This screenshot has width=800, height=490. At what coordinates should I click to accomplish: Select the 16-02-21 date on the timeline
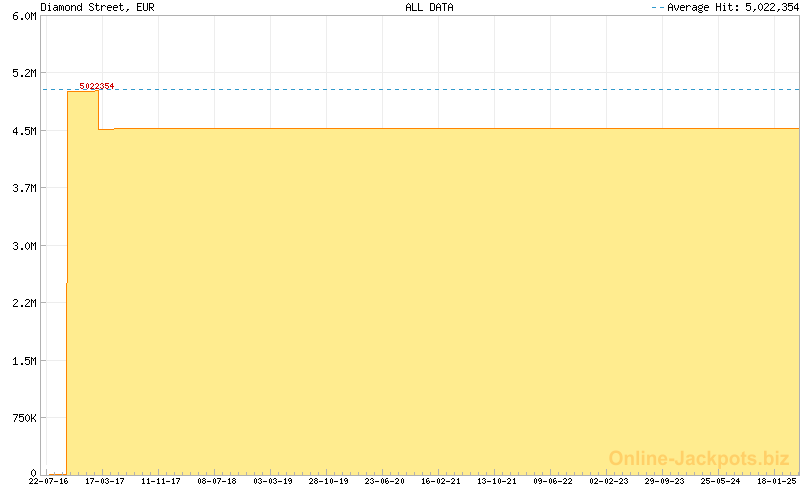[440, 481]
